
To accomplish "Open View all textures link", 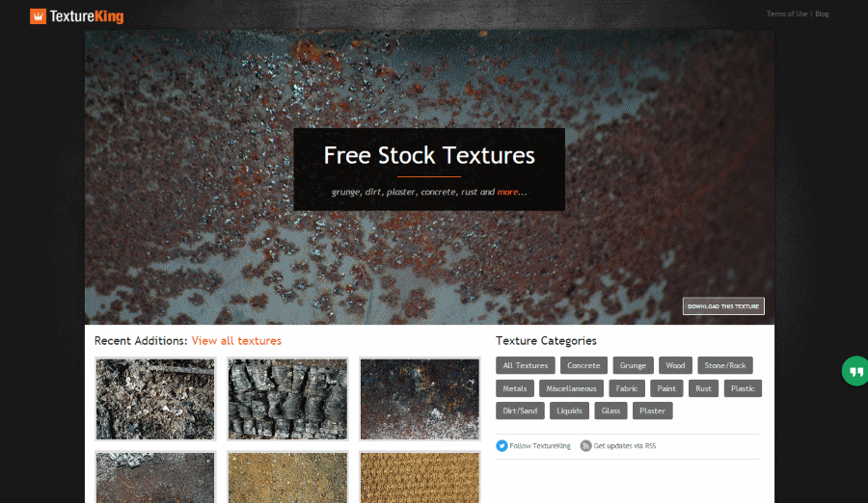I will pos(236,341).
